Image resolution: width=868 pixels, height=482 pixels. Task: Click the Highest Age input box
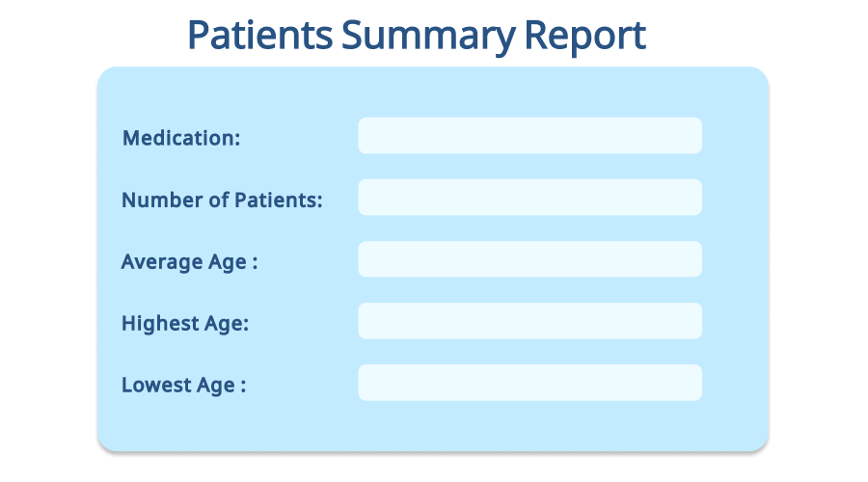(529, 321)
